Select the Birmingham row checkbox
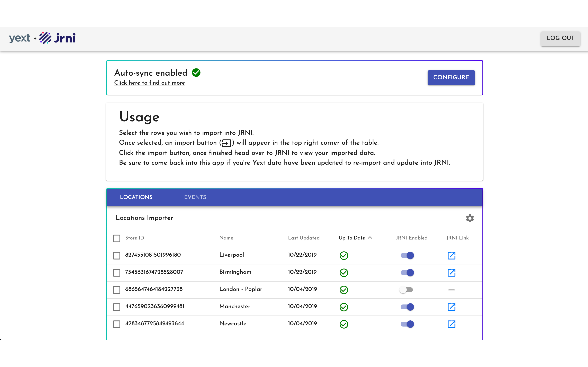 pyautogui.click(x=117, y=273)
